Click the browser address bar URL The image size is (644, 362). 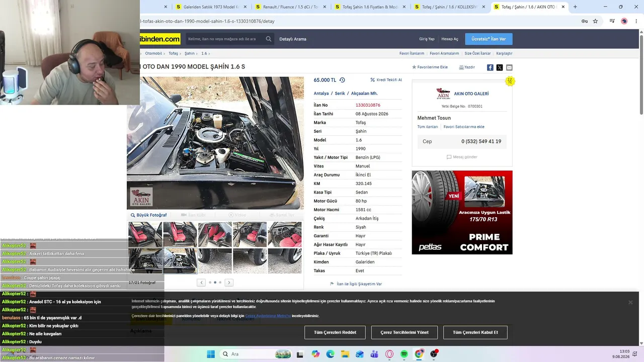tap(207, 21)
